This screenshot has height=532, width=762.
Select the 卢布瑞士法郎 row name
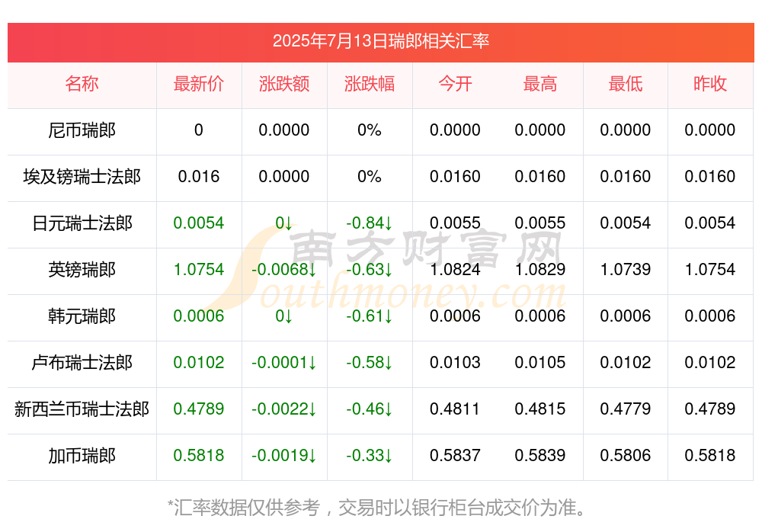tap(82, 362)
